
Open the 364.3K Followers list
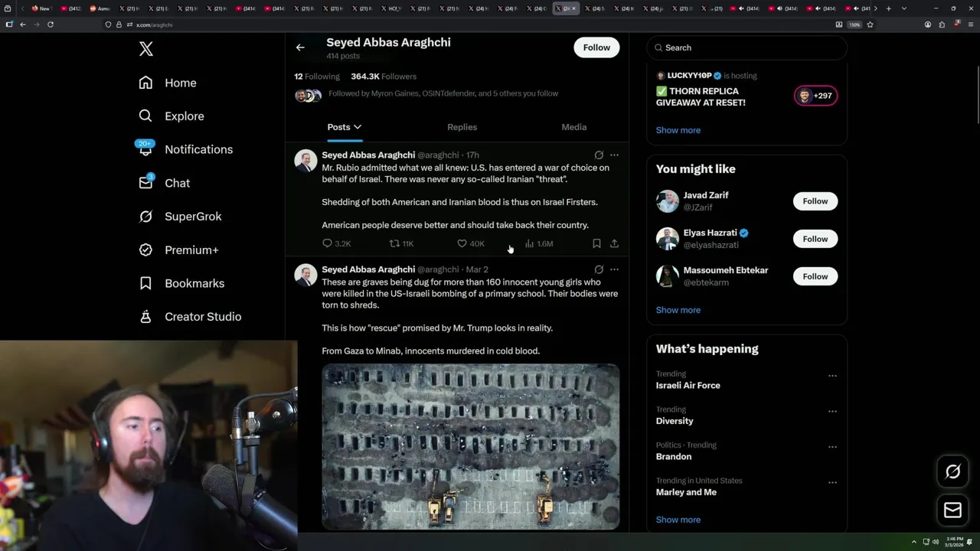384,77
